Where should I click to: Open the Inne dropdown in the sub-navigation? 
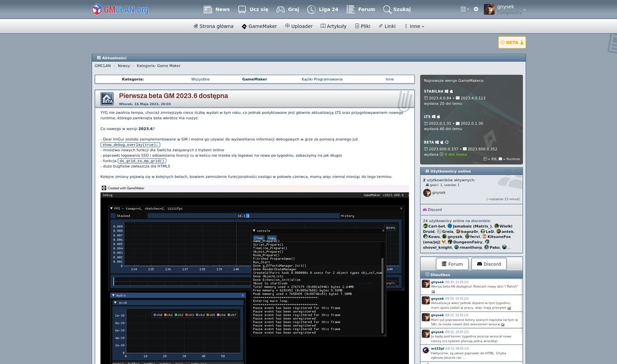pos(414,27)
